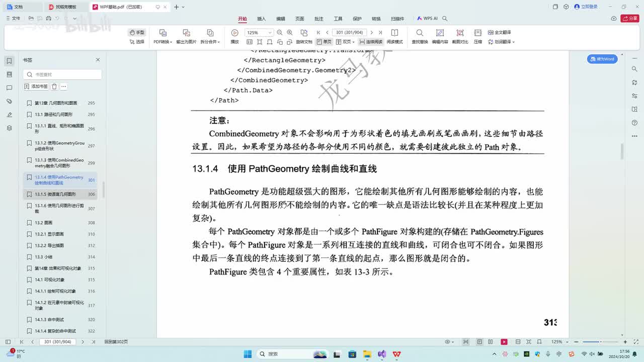
Task: Go to previous page in toolbar
Action: click(x=327, y=33)
